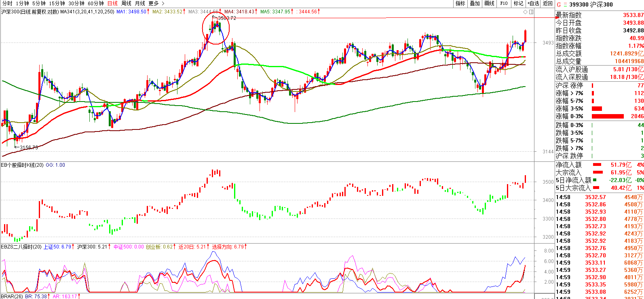This screenshot has height=299, width=644.
Task: Click the 3156.75 low price label
Action: [x=29, y=147]
